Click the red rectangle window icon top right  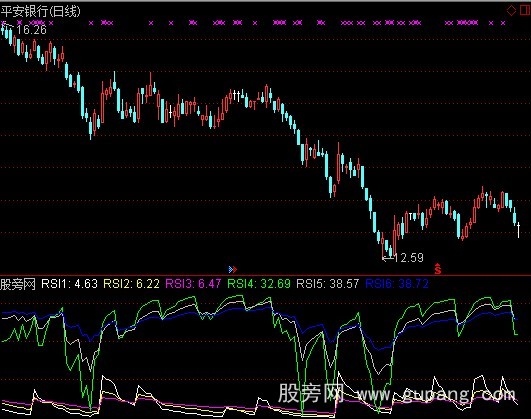(x=525, y=11)
